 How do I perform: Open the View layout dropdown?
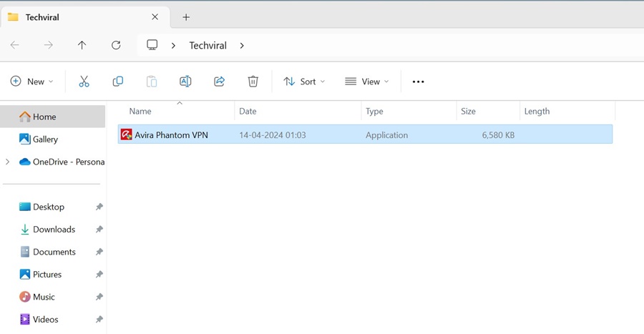[366, 82]
